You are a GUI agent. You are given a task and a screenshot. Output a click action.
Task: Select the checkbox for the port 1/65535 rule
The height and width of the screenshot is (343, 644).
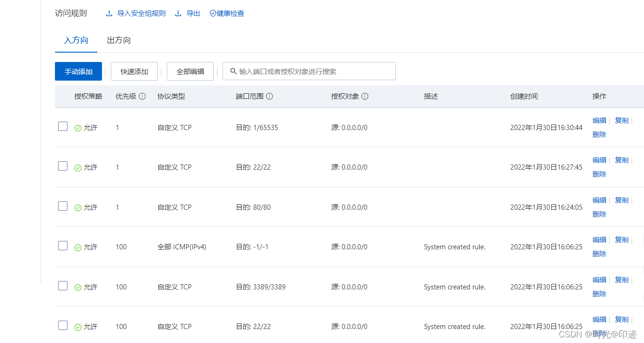[x=63, y=126]
